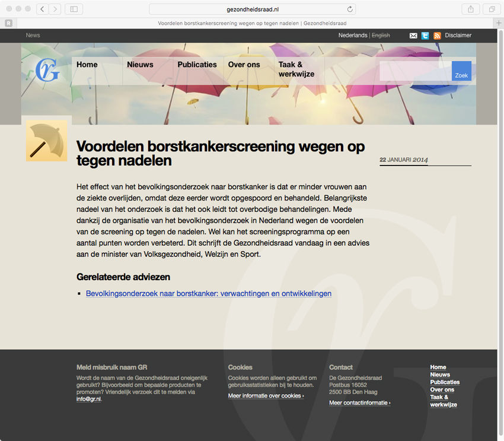Click the email envelope icon
504x441 pixels.
click(x=413, y=36)
